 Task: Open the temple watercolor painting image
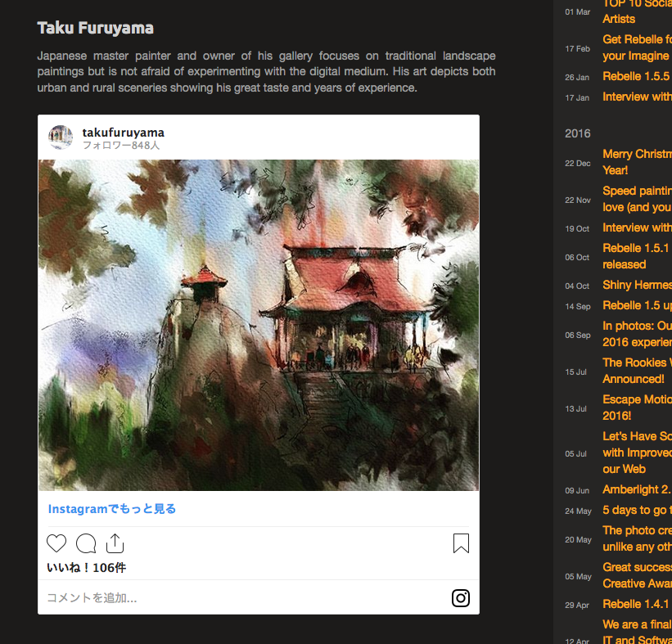tap(259, 325)
